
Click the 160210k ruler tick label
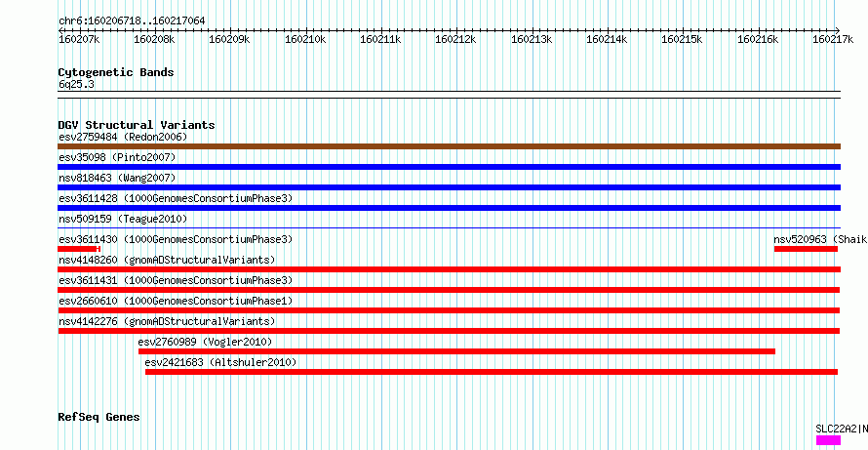pos(305,40)
